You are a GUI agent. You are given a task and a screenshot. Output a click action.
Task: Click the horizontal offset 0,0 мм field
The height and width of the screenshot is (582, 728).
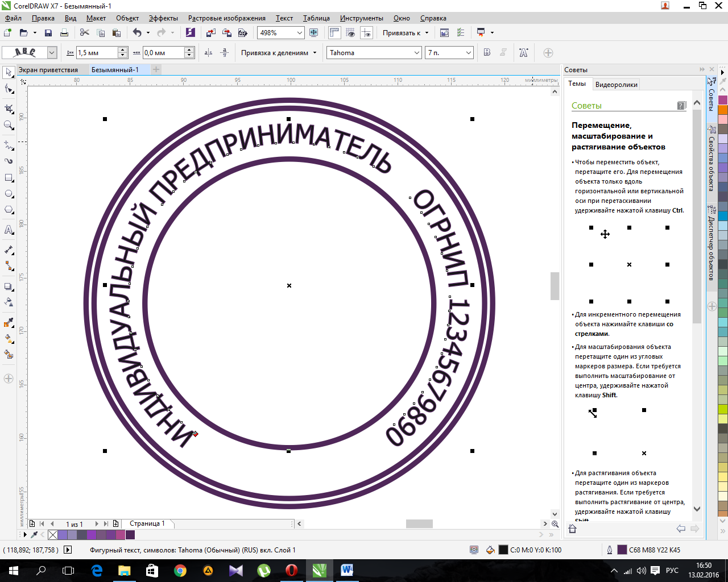click(x=163, y=53)
